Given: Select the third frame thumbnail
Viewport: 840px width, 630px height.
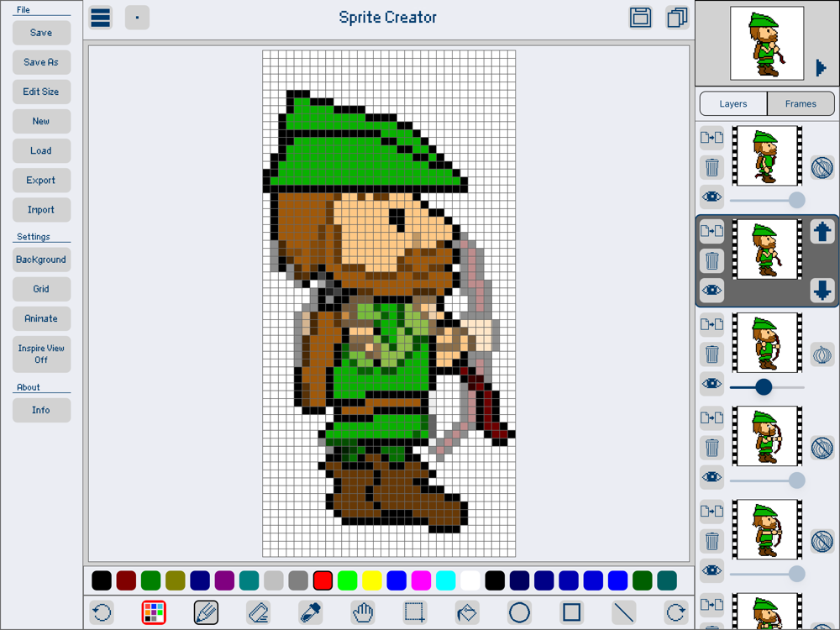Looking at the screenshot, I should (767, 343).
